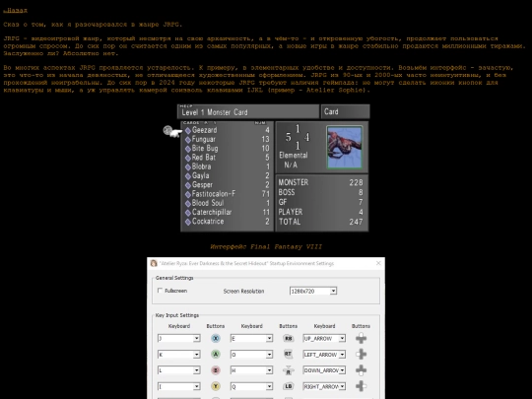Click the MONSTER 228 stat line
532x399 pixels.
[x=320, y=182]
